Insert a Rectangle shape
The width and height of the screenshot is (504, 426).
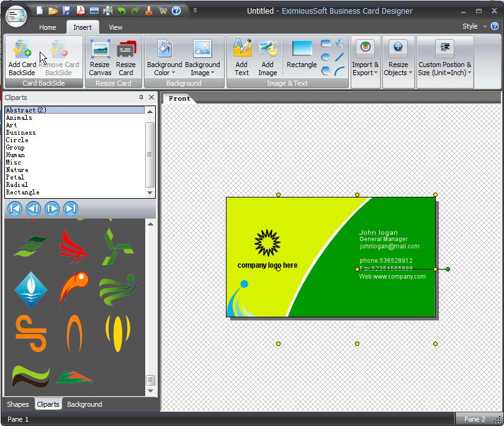tap(302, 56)
